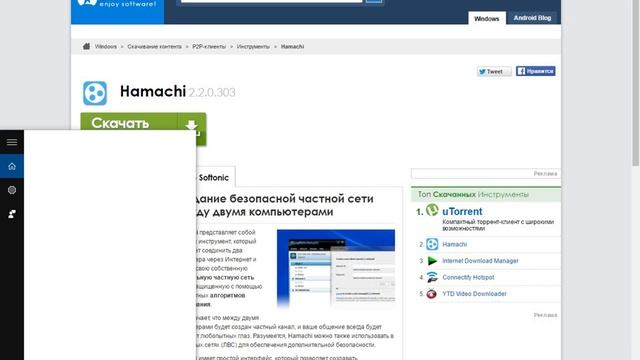640x360 pixels.
Task: Open the round gray icon in sidebar
Action: pyautogui.click(x=12, y=190)
